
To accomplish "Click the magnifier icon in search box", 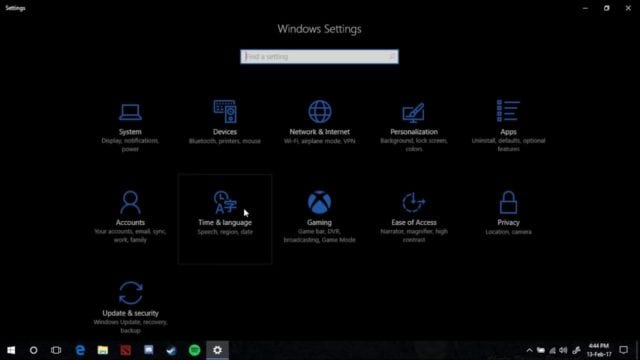I will 391,57.
